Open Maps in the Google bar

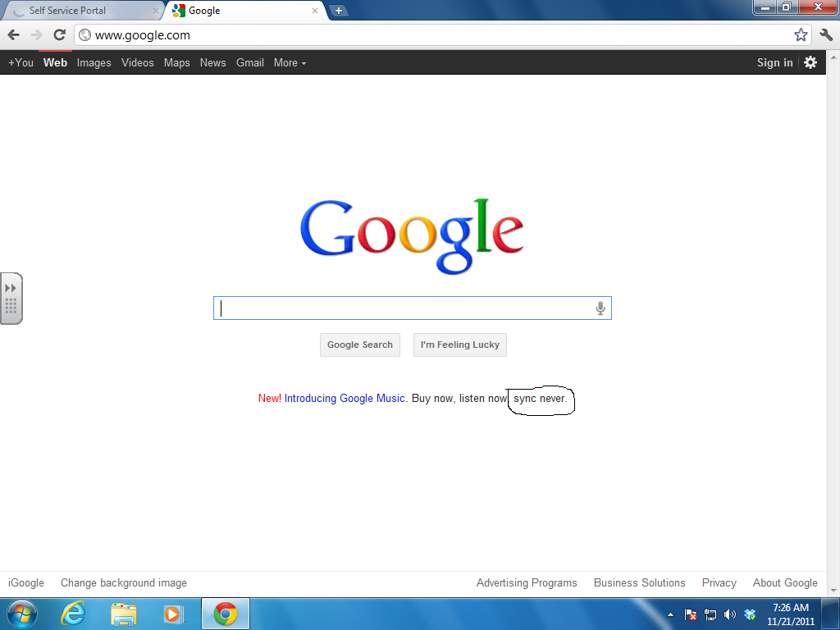pyautogui.click(x=177, y=62)
